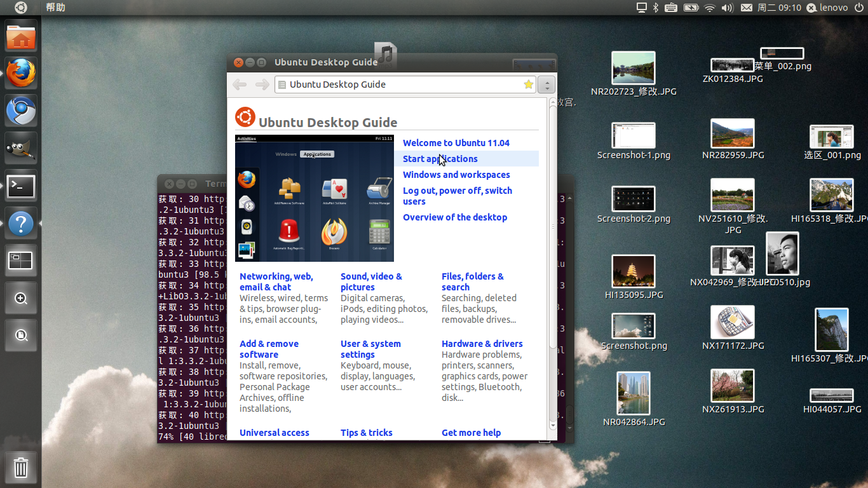
Task: Open the workspace switcher launcher icon
Action: [21, 261]
